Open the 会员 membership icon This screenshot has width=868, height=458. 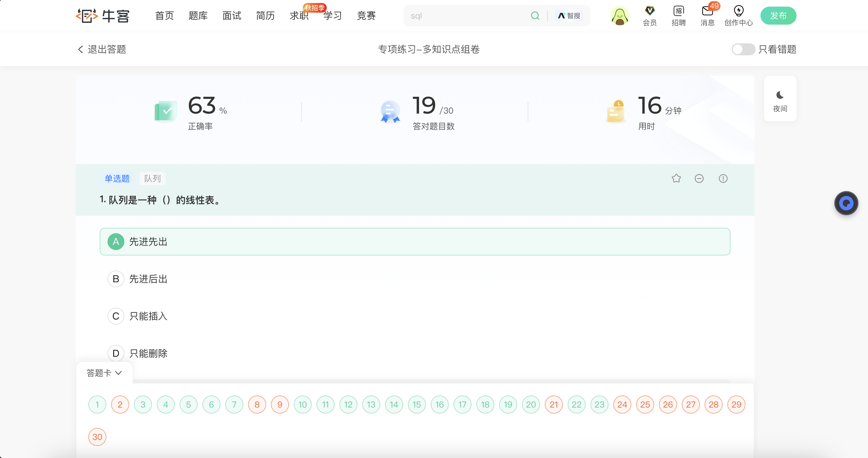tap(649, 16)
